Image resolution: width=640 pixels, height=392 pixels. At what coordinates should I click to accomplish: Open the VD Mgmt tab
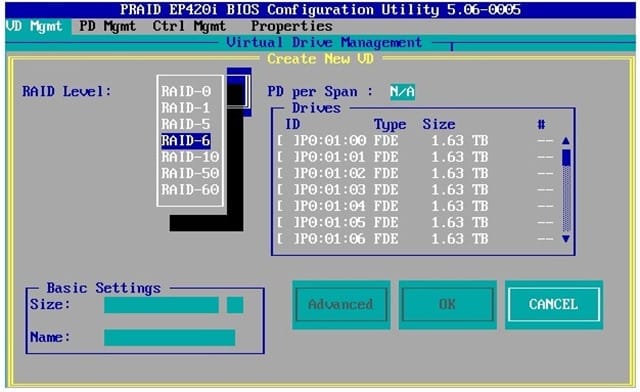pos(35,27)
